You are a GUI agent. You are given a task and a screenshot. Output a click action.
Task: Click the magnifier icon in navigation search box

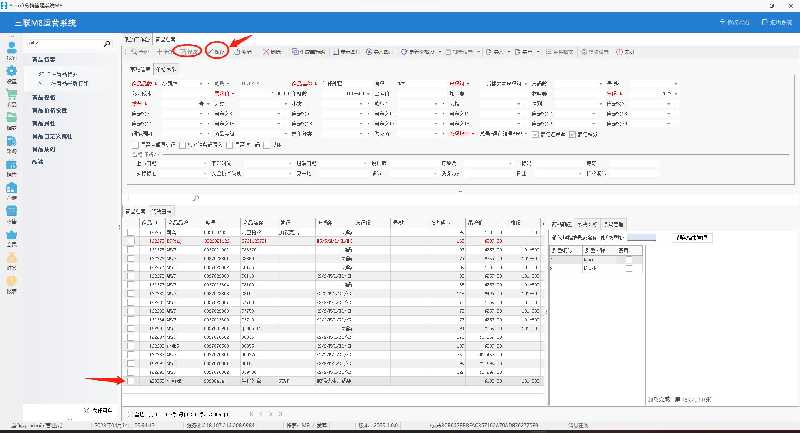107,45
